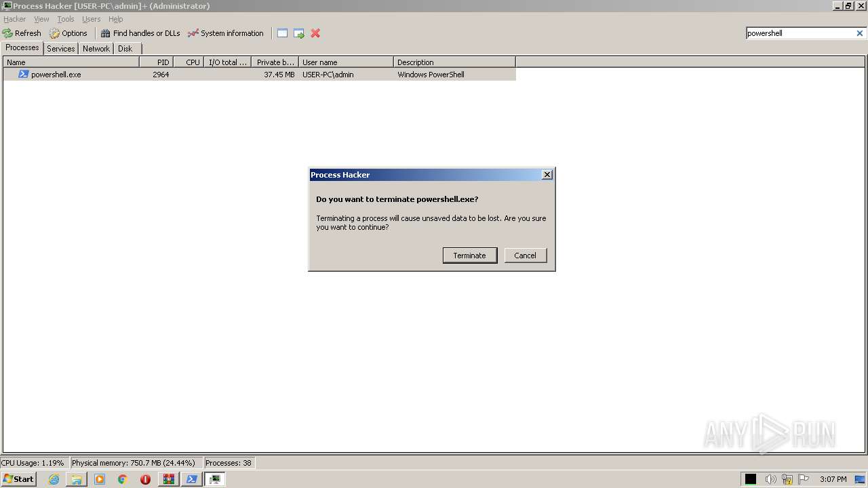This screenshot has height=488, width=868.
Task: Sort by the User name column header
Action: (x=346, y=62)
